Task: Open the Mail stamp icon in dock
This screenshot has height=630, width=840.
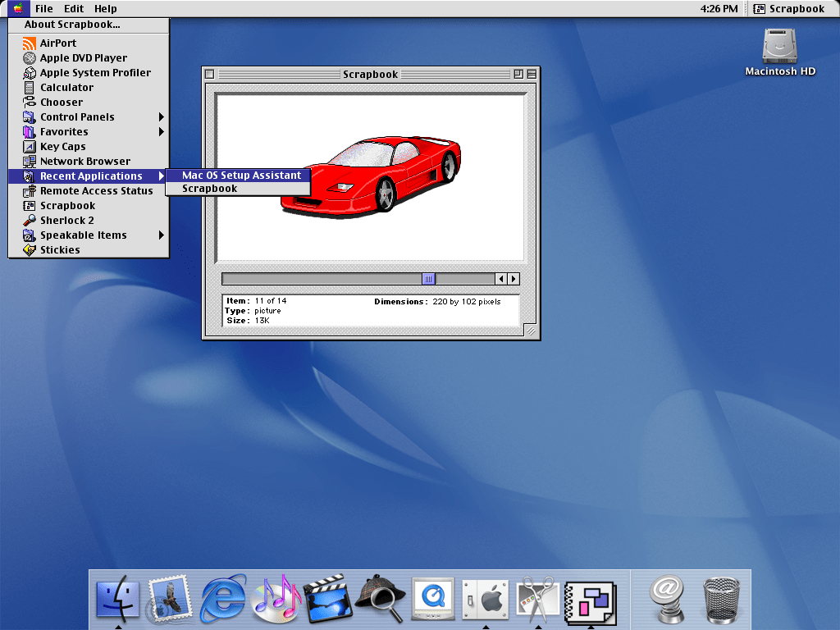Action: point(171,597)
